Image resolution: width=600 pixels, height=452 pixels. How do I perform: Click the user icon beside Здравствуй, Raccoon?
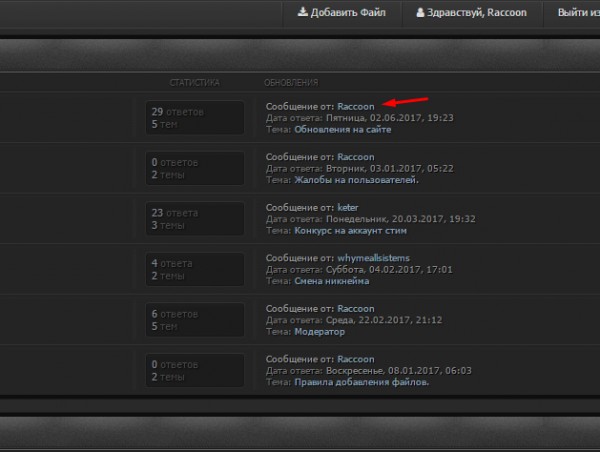coord(420,12)
